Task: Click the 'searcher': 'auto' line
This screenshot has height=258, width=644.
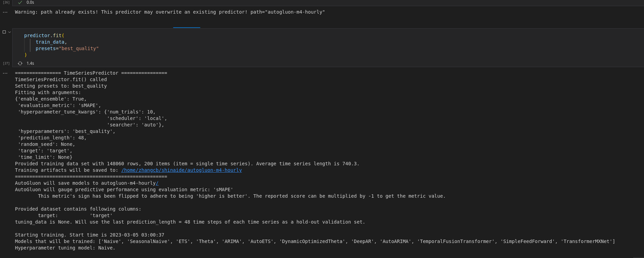Action: point(136,125)
